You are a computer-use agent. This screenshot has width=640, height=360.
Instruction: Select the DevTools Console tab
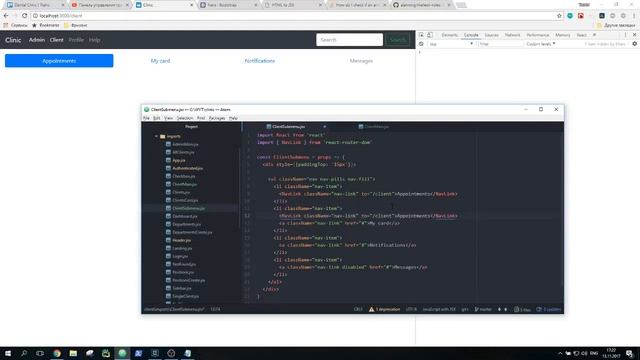471,35
